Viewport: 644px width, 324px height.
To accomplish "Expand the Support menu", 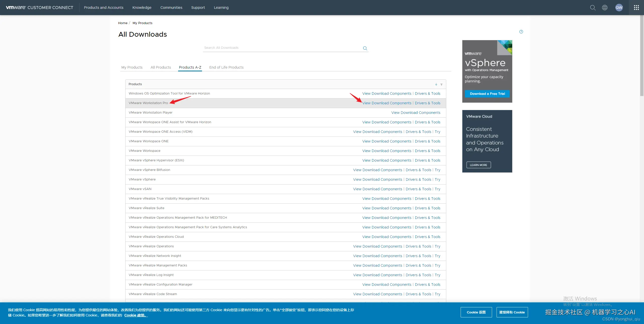I will click(198, 8).
